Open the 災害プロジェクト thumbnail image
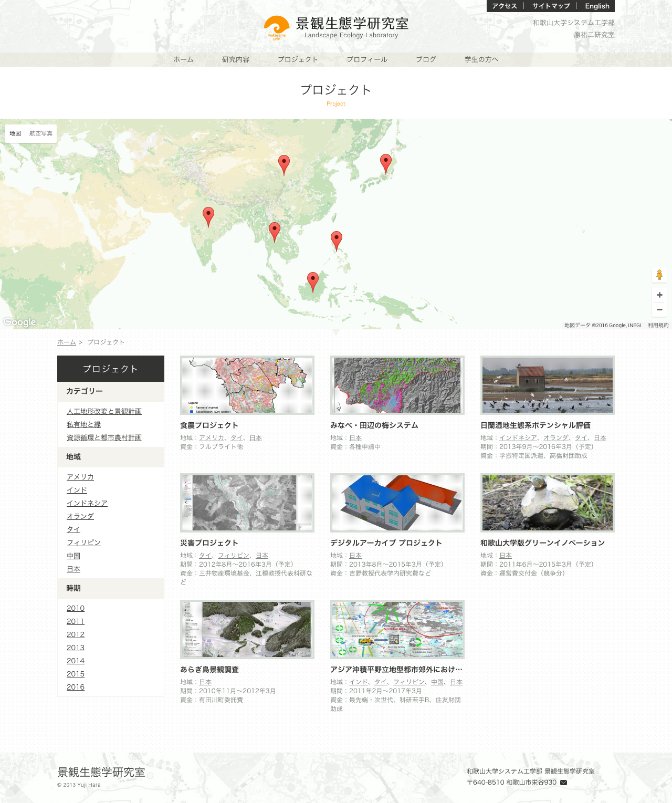This screenshot has width=672, height=803. pos(247,503)
